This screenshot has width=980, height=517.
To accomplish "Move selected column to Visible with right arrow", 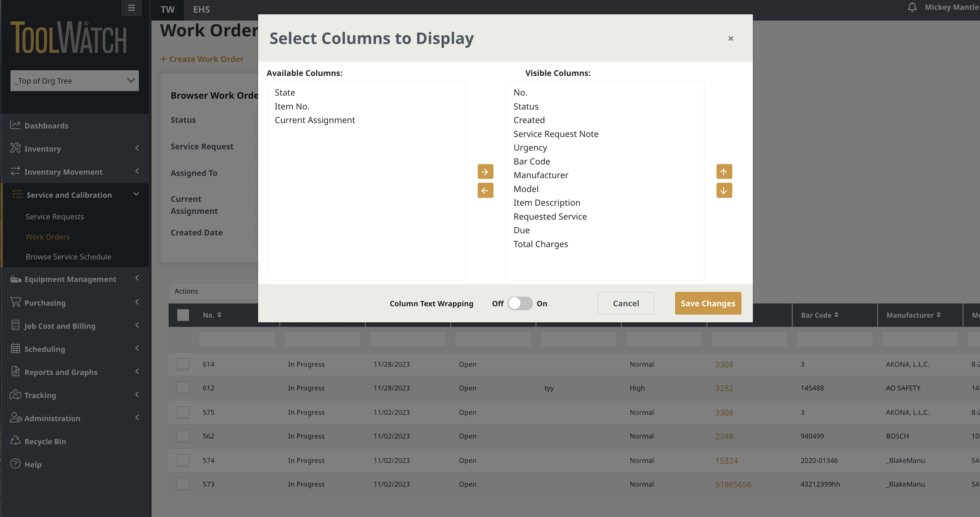I will [485, 171].
